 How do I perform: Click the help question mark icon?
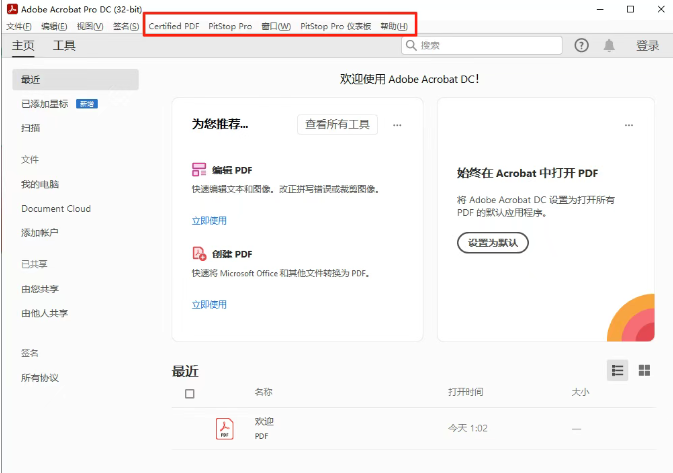point(582,46)
